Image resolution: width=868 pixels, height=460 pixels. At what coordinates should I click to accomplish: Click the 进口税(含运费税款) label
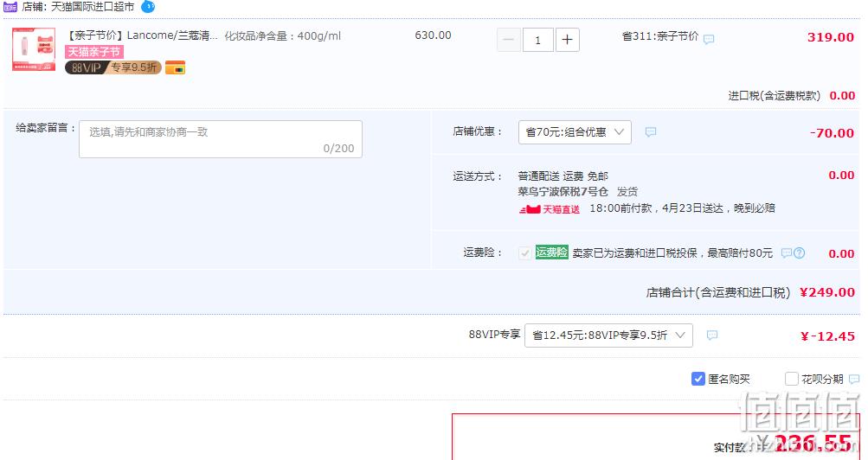[x=775, y=96]
